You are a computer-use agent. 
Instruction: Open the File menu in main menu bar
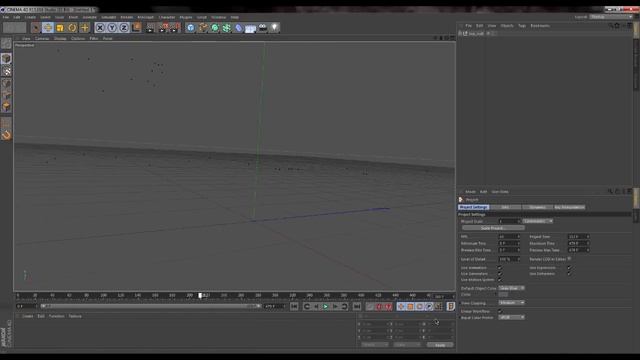[x=6, y=17]
